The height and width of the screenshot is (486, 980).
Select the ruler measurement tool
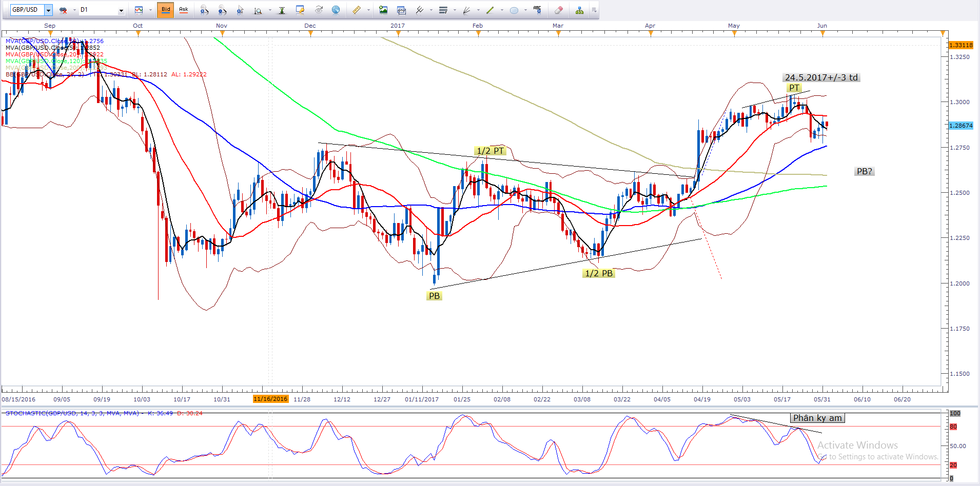click(x=357, y=10)
